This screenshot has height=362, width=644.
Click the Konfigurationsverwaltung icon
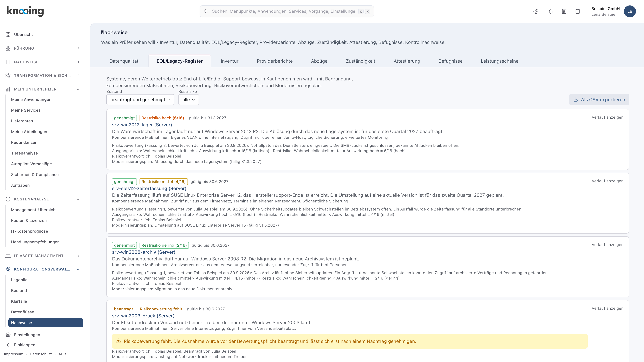[x=8, y=269]
